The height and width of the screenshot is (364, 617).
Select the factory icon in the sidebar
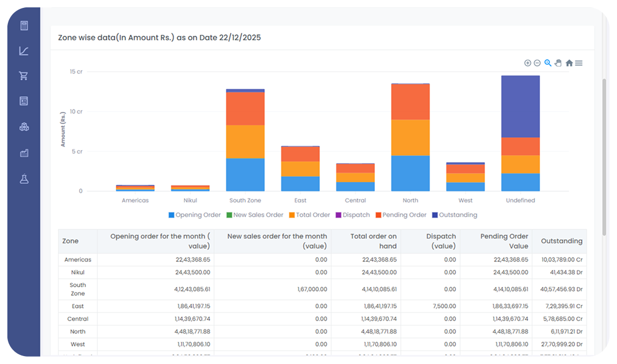click(24, 153)
